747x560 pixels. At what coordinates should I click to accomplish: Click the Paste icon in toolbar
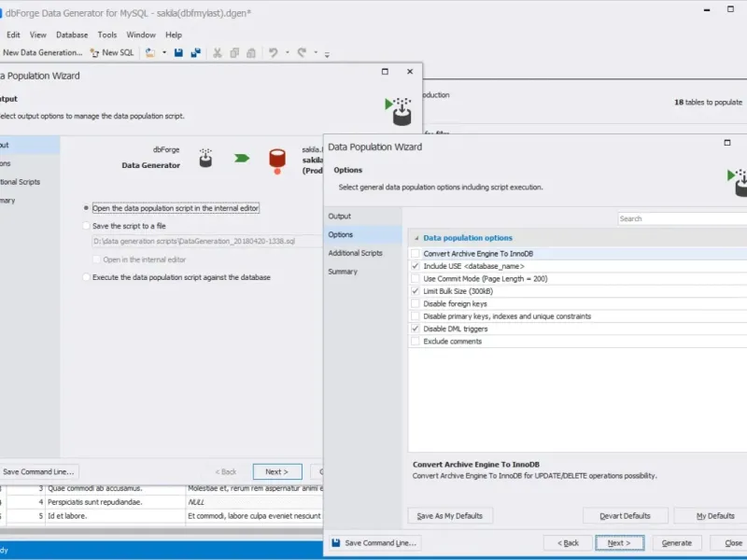[251, 53]
